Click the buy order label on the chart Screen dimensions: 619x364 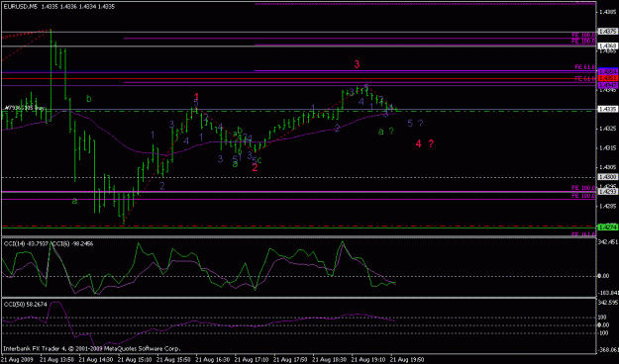coord(25,107)
